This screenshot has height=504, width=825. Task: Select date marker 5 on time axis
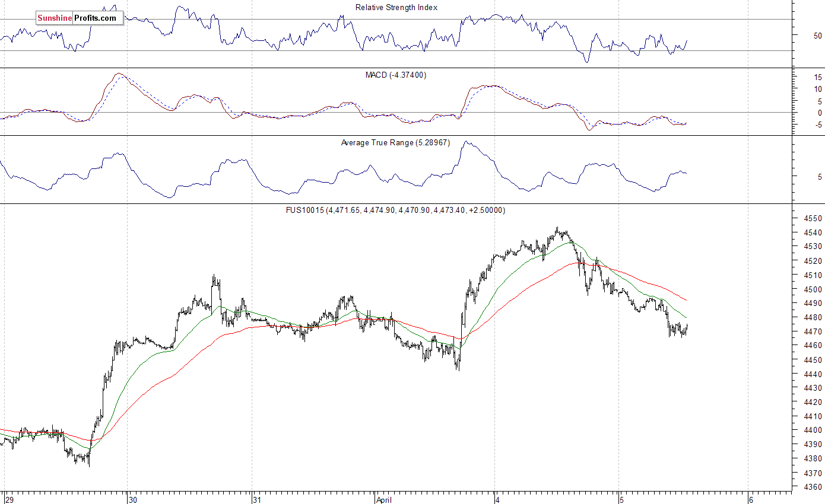[622, 499]
